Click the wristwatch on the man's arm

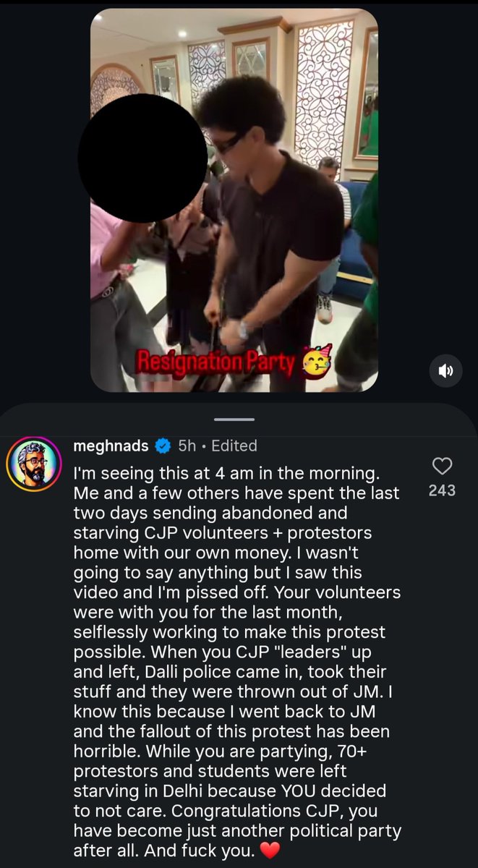(244, 330)
